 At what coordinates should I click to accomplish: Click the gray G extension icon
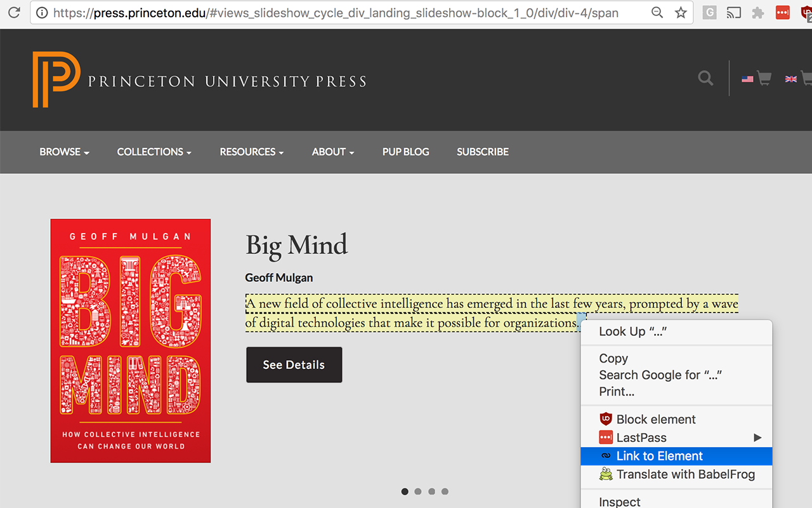709,12
